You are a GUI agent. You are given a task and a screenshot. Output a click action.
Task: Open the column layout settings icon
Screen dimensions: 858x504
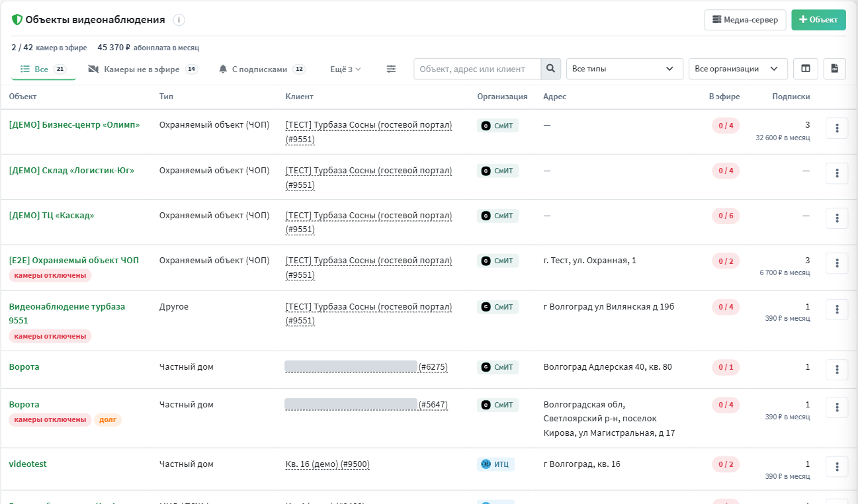tap(806, 69)
